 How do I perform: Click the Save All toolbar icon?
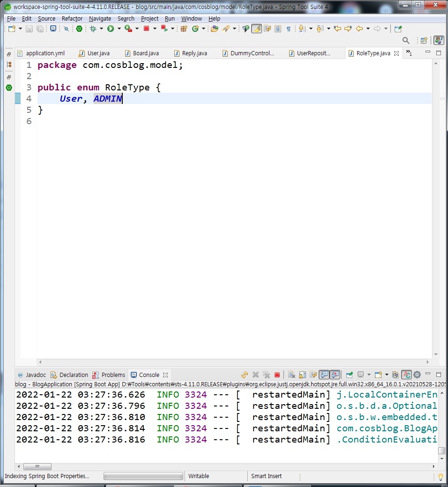(40, 29)
